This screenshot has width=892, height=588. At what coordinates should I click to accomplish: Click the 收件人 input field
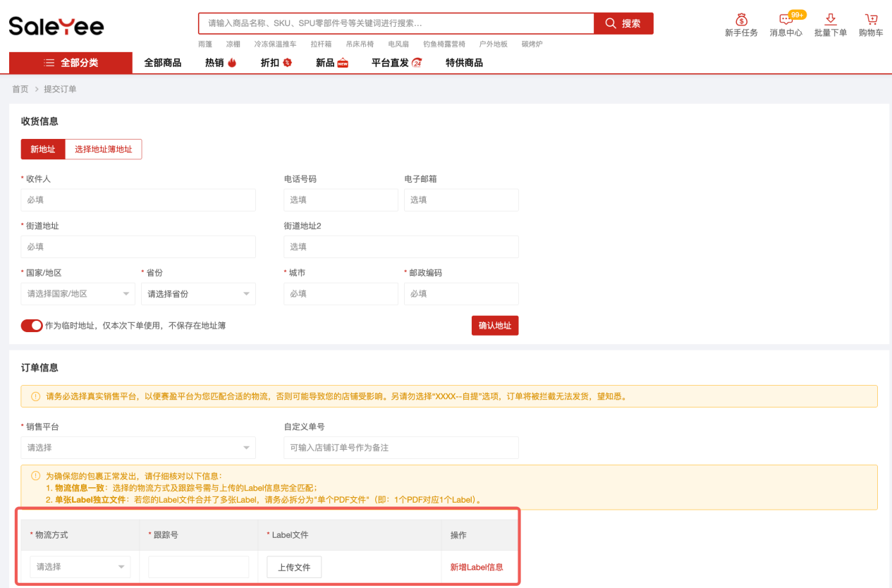coord(138,200)
